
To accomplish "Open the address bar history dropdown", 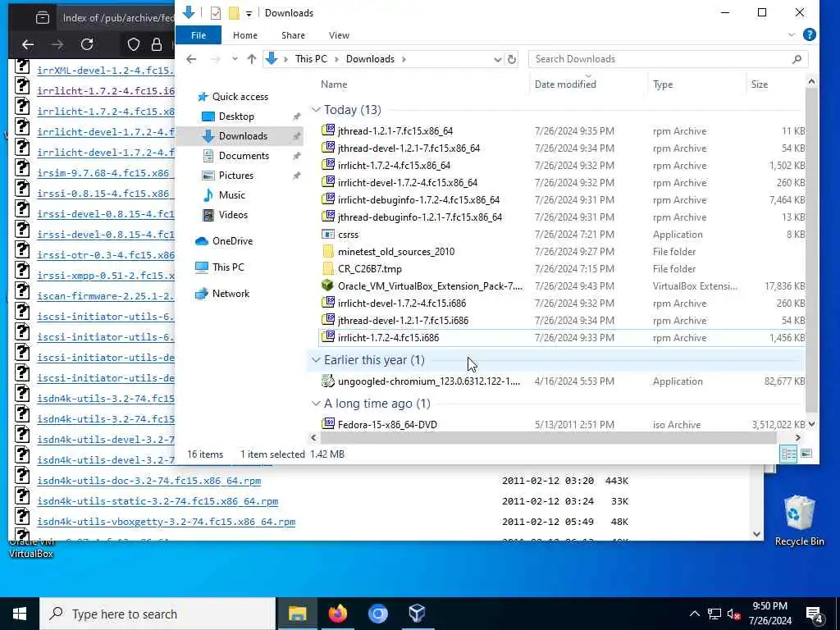I will tap(498, 59).
